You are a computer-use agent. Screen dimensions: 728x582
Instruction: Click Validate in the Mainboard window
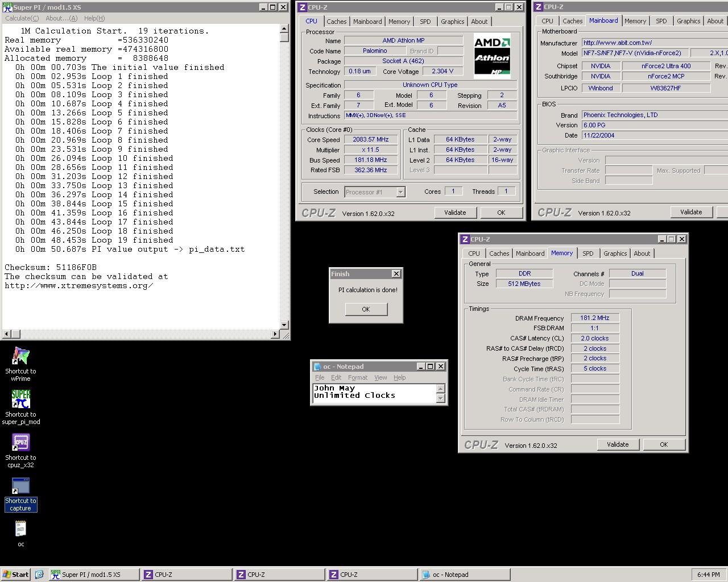691,212
